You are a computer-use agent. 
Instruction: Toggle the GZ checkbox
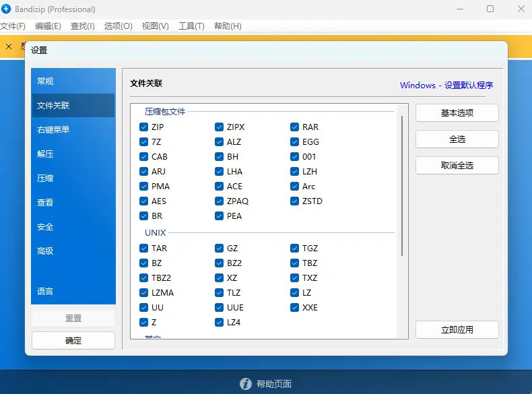pyautogui.click(x=219, y=249)
